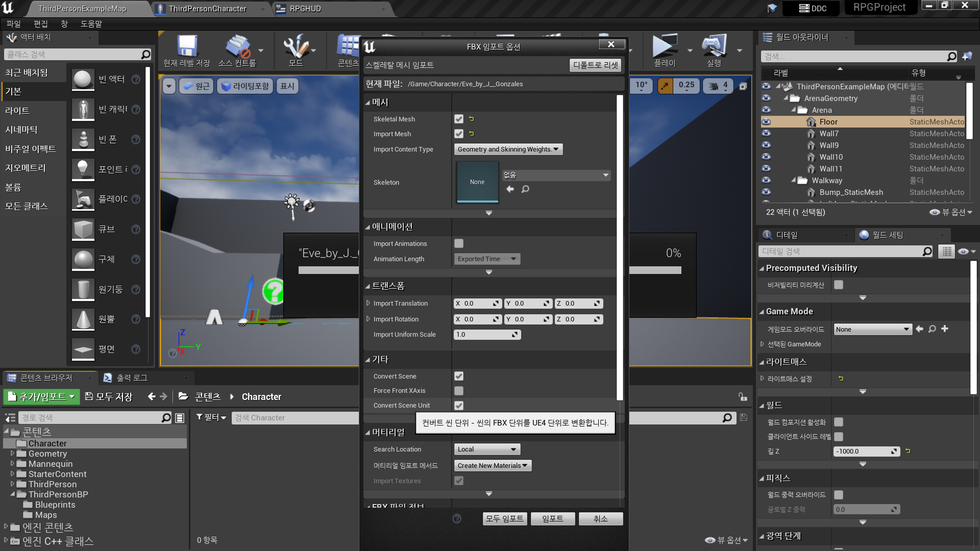Open the 편집 menu

40,24
